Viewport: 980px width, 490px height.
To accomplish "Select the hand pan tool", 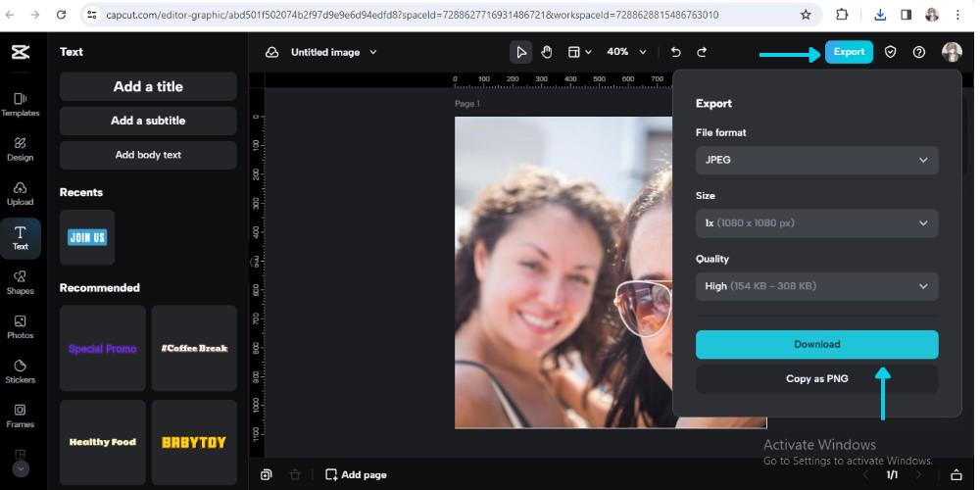I will 546,52.
